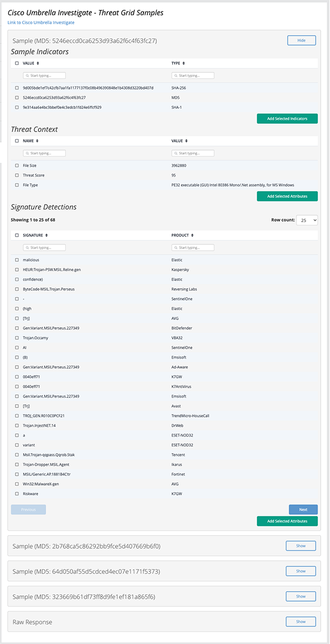The height and width of the screenshot is (644, 330).
Task: Click the K7AntiVirus product cell
Action: (x=182, y=387)
